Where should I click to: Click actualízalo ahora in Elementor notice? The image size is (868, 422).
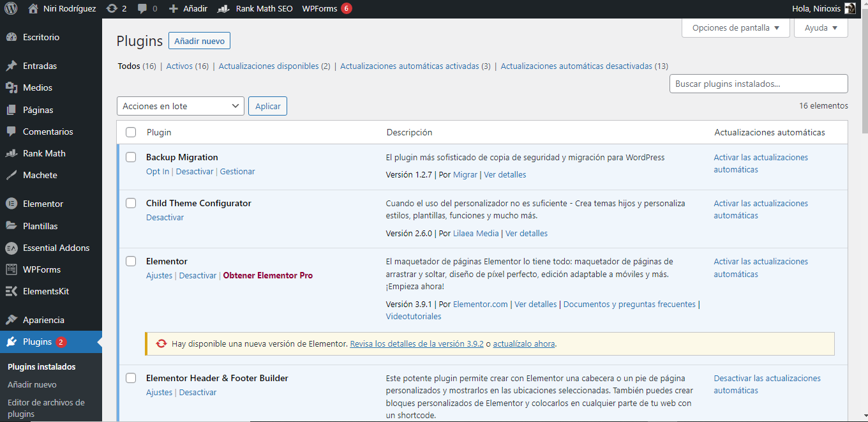[x=524, y=343]
